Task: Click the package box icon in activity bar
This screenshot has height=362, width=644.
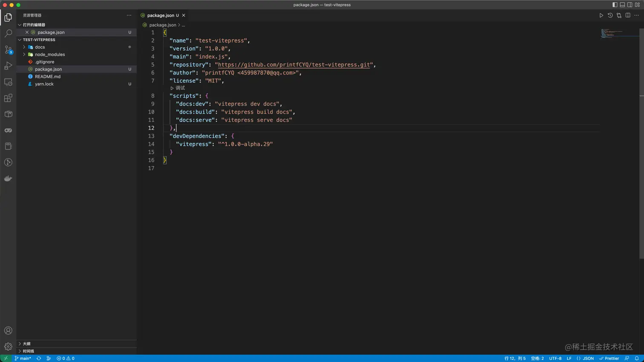Action: [x=8, y=114]
